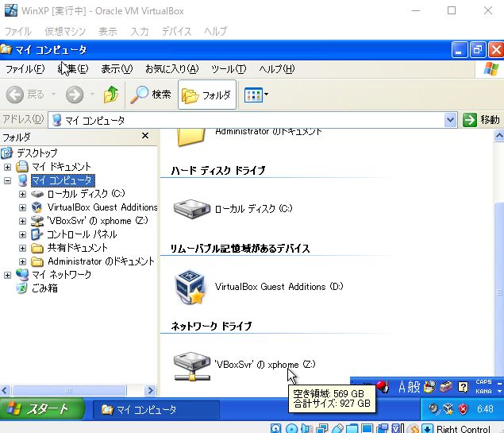504x433 pixels.
Task: Click IME conversion mode 般 indicator
Action: coord(414,387)
